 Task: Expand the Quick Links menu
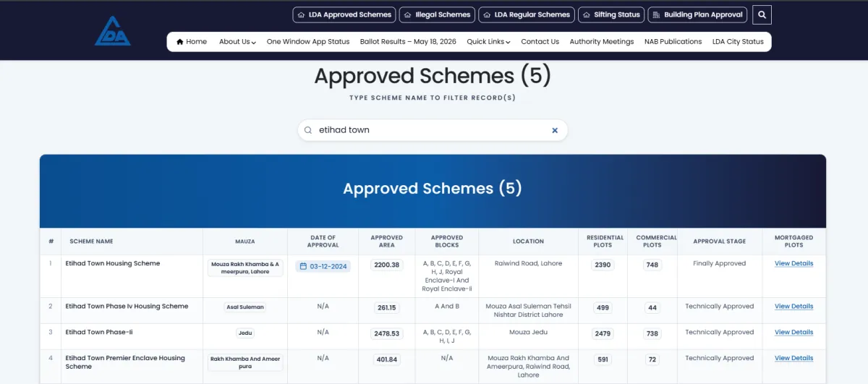tap(488, 42)
